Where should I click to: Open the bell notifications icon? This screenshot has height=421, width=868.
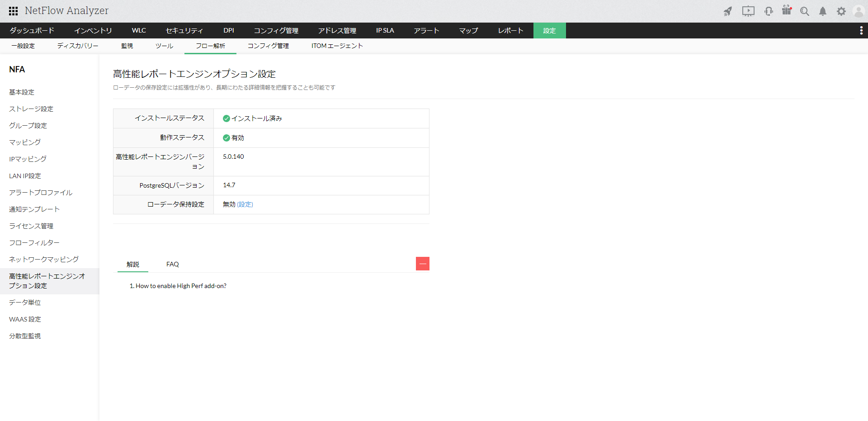823,11
